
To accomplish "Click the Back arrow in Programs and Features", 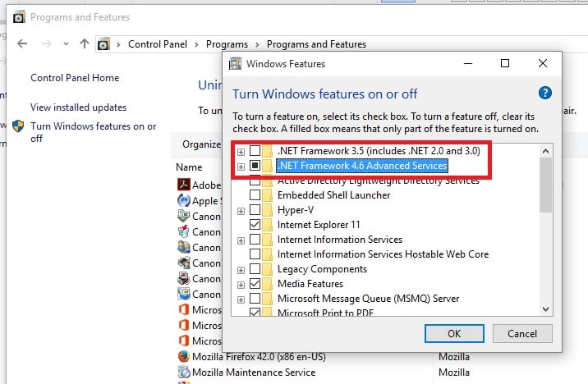I will 22,43.
